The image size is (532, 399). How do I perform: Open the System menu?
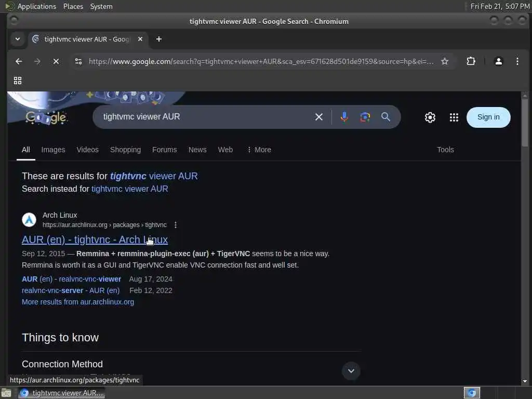pyautogui.click(x=101, y=6)
